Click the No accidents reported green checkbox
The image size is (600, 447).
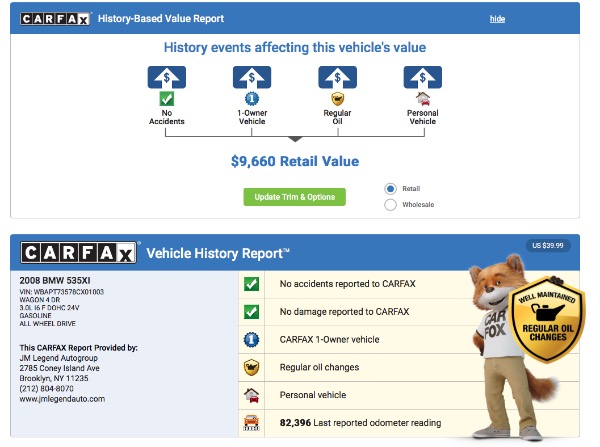[251, 284]
